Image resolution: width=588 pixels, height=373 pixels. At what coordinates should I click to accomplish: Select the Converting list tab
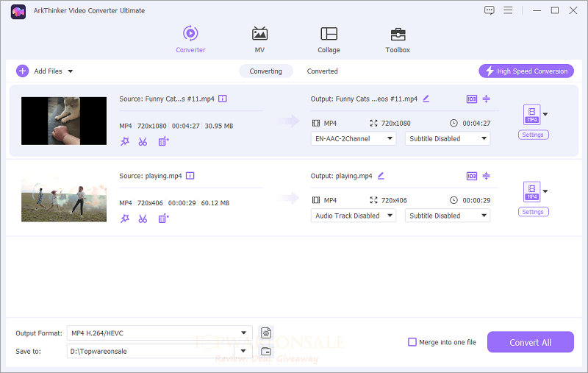tap(266, 71)
